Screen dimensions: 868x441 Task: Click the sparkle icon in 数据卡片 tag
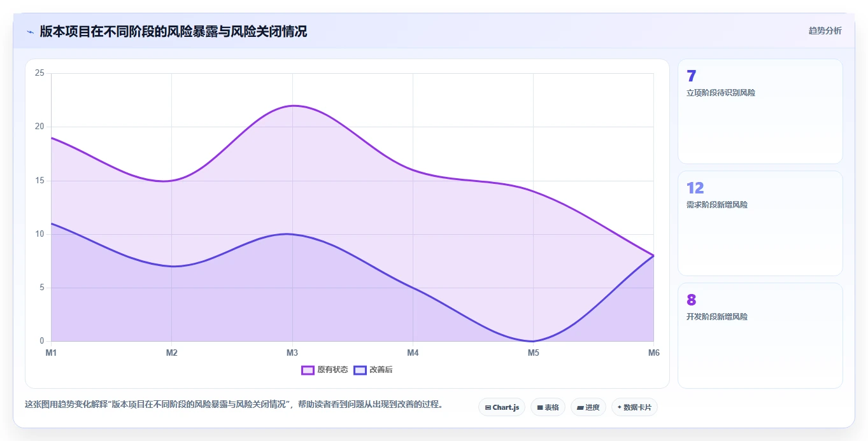[x=620, y=407]
